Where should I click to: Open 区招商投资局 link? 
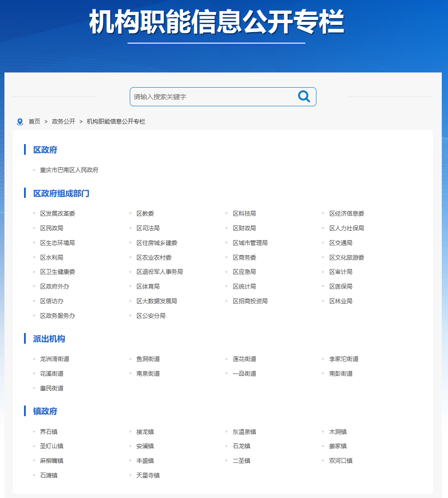250,301
